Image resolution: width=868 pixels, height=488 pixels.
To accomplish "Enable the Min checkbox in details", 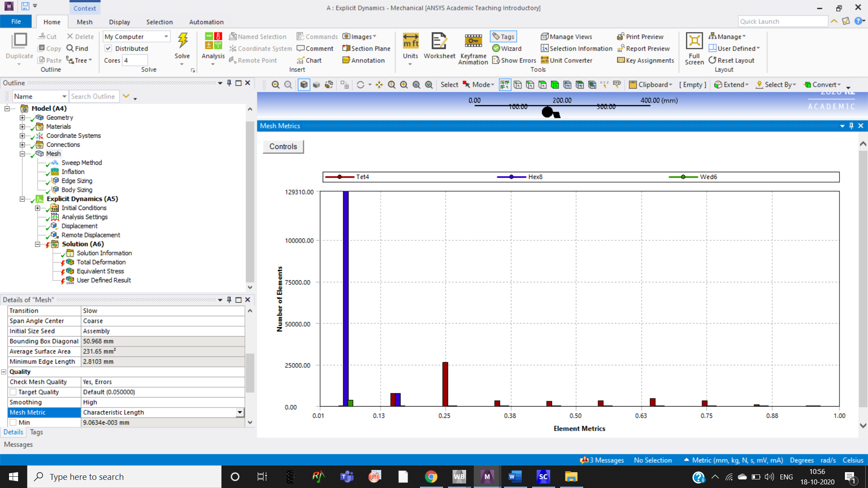I will 13,422.
